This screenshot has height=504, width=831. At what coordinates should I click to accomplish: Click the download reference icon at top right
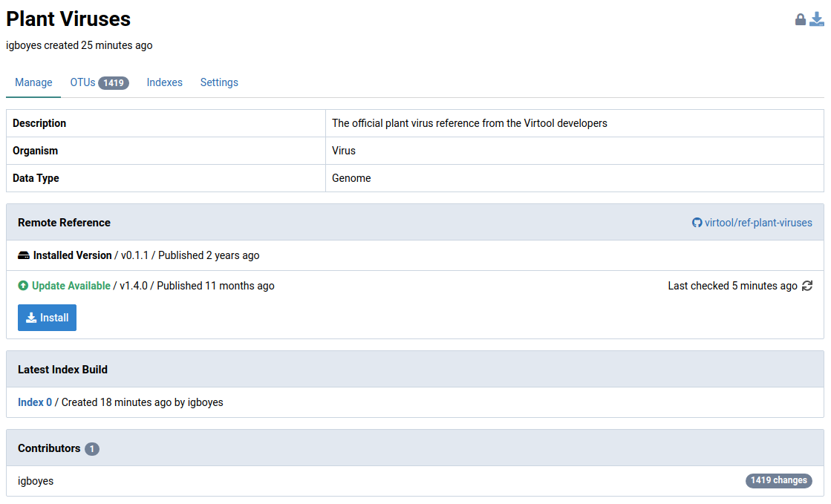pyautogui.click(x=817, y=19)
